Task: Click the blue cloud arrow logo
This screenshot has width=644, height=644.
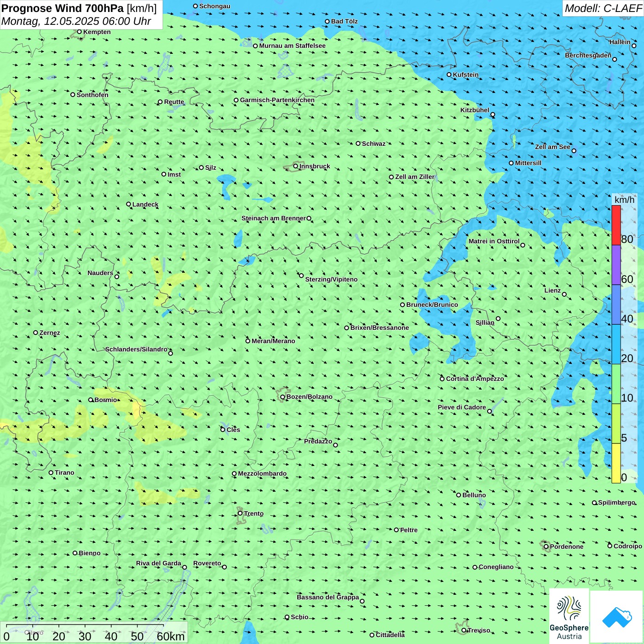Action: click(616, 617)
